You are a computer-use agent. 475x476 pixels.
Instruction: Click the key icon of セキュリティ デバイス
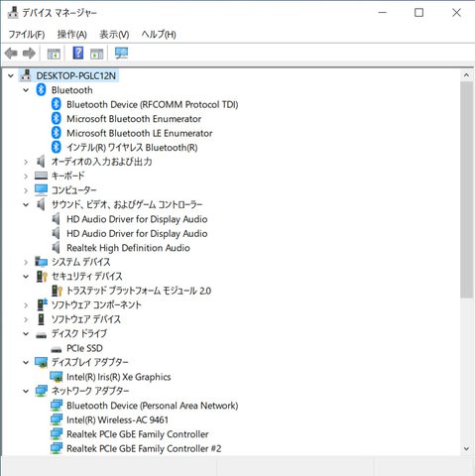coord(42,277)
